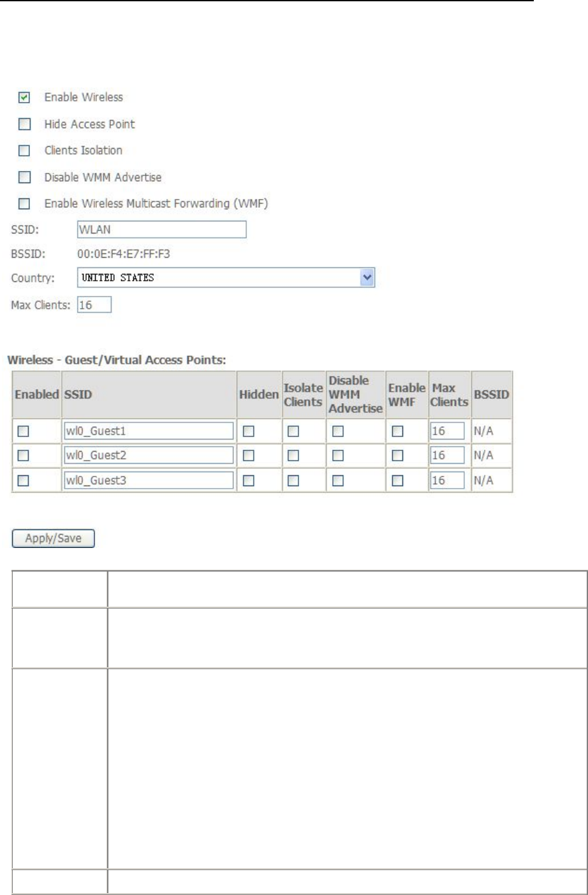Viewport: 588px width, 895px height.
Task: Uncheck the Enable Wireless checkbox
Action: point(24,98)
